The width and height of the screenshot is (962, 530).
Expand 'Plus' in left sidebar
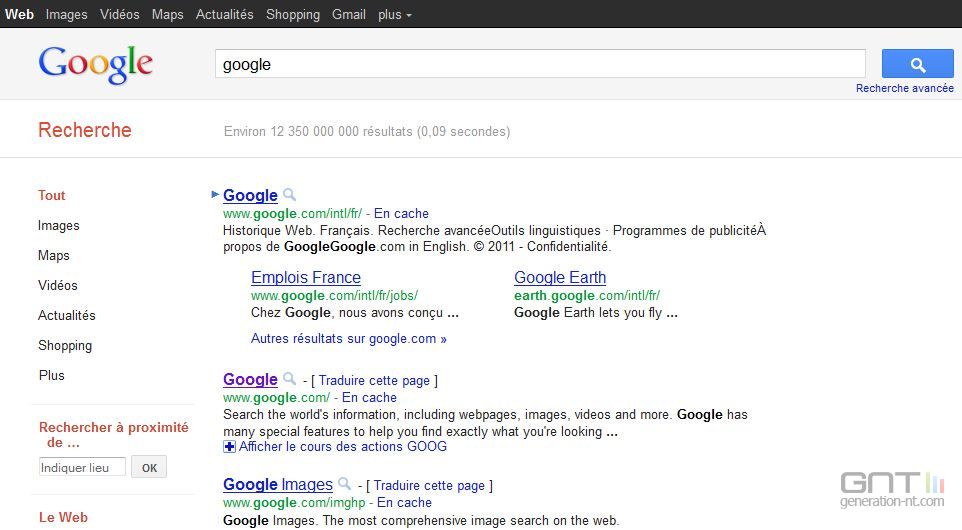pos(51,375)
